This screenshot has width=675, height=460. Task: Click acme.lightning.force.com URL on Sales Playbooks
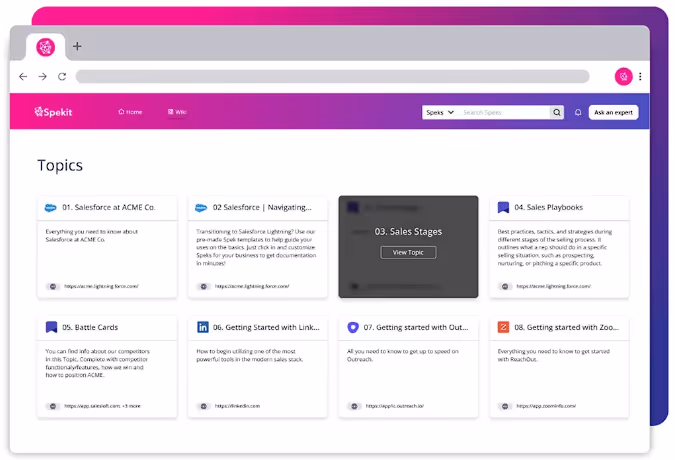(554, 286)
